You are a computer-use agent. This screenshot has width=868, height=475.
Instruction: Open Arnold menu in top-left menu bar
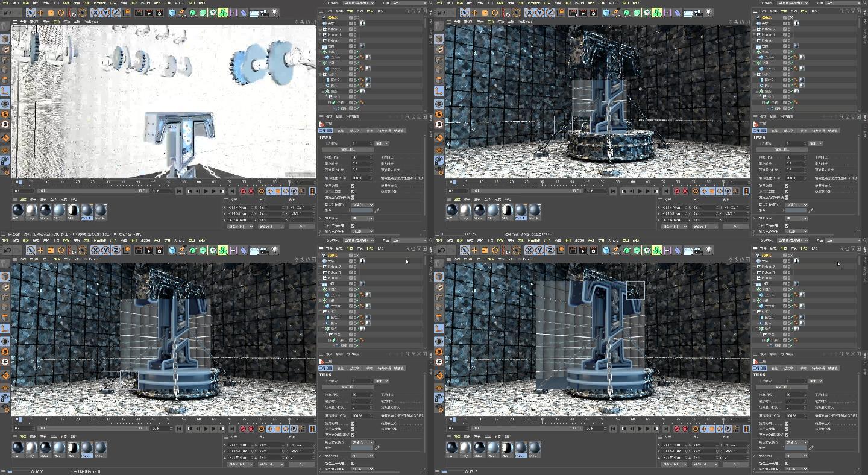click(180, 3)
